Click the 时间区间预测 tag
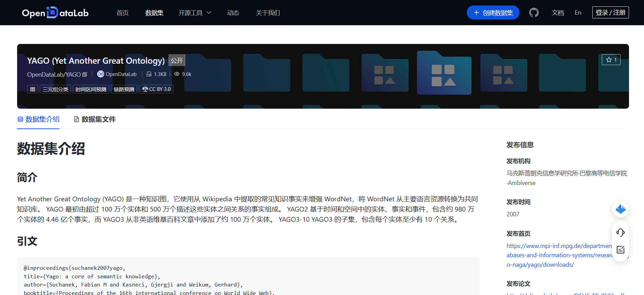 91,89
